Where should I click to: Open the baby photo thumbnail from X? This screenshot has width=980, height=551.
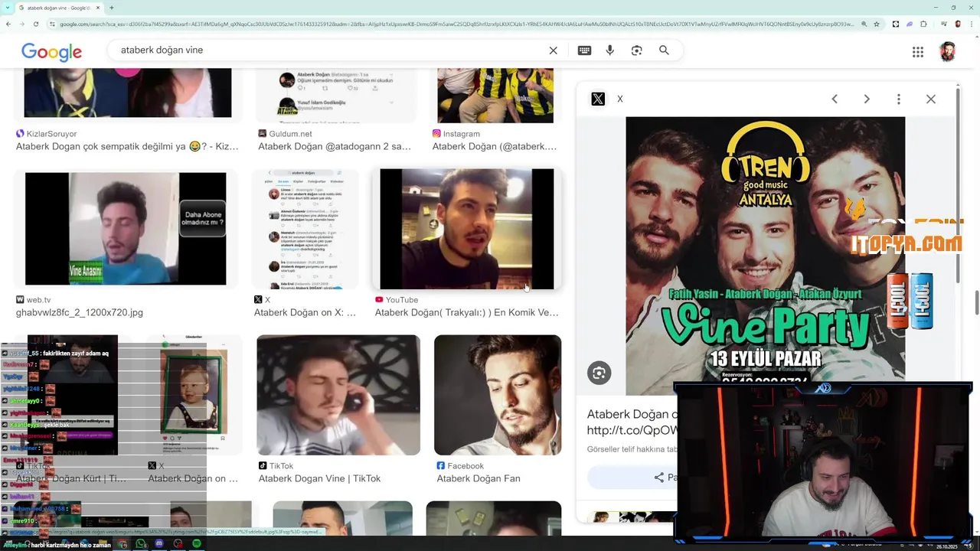[194, 394]
